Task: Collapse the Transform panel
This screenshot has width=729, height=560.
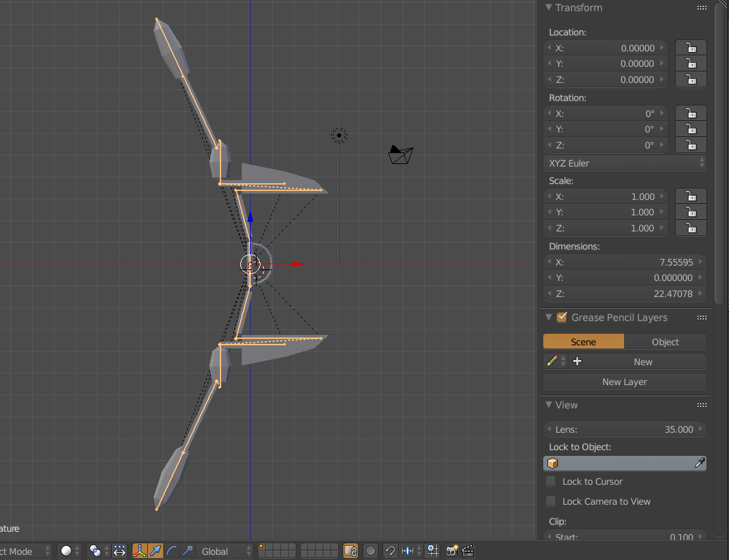Action: (548, 8)
